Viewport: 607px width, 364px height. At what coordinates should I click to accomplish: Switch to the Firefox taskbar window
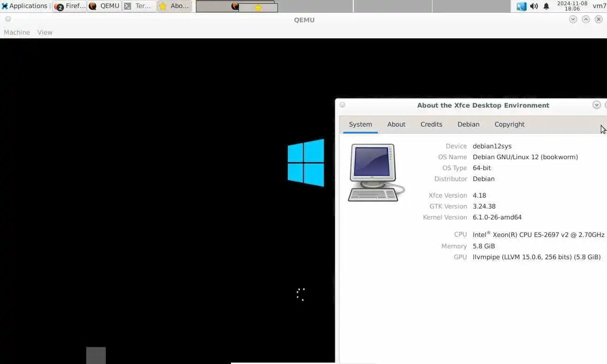[x=70, y=6]
